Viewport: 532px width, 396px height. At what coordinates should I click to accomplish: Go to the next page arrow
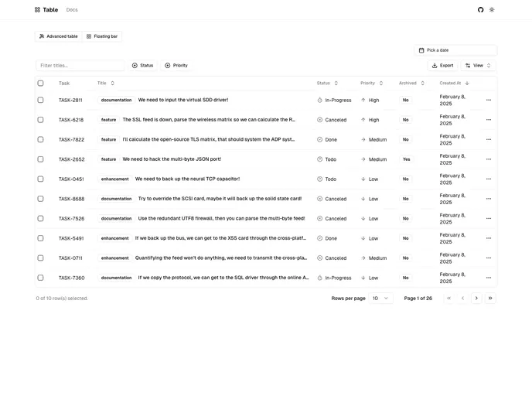[476, 298]
